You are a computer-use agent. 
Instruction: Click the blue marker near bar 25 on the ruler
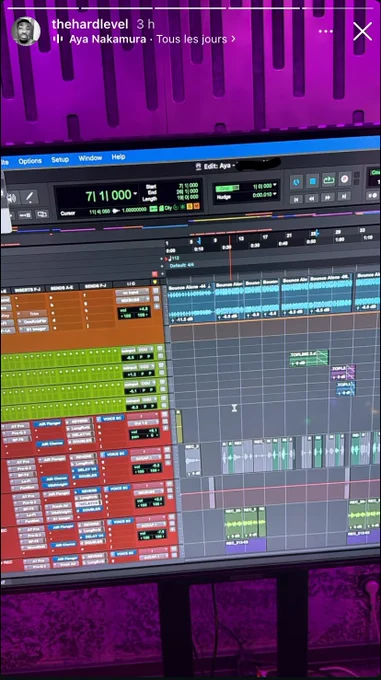click(317, 233)
